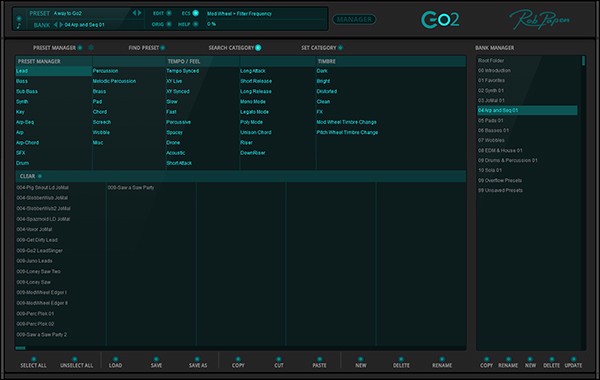Click the gear icon beside PRESET MANAGER
Screen dimensions: 600x380
(91, 47)
